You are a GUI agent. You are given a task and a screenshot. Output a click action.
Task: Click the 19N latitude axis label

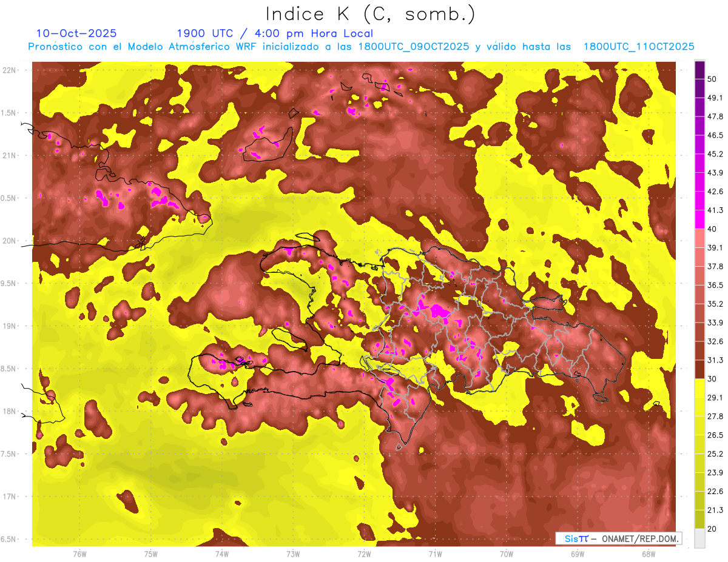(10, 326)
